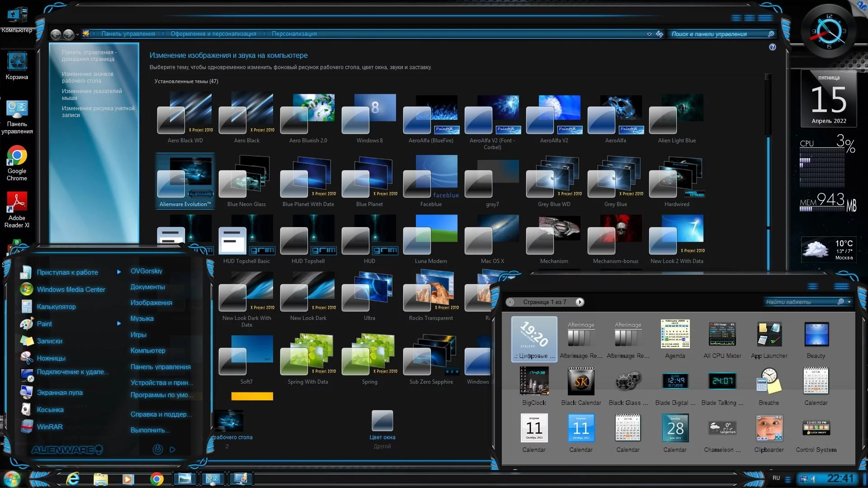Open the address bar history dropdown
868x488 pixels.
pyautogui.click(x=649, y=34)
